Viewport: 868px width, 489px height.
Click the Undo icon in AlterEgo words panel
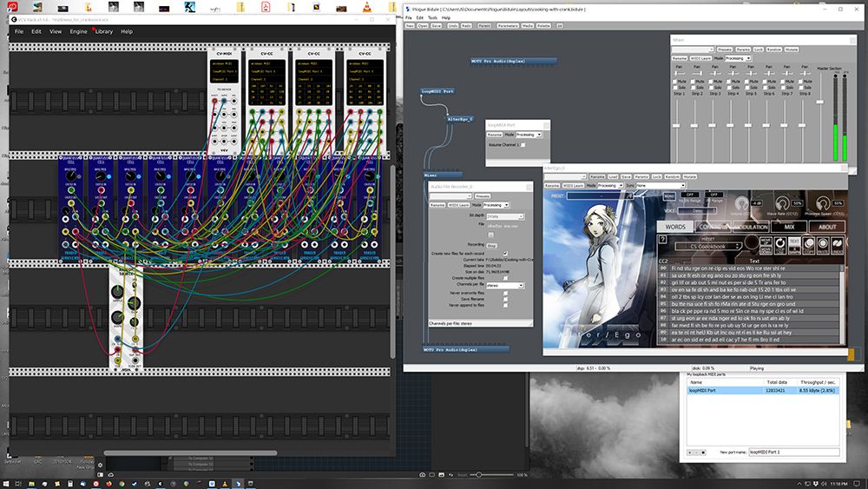(x=837, y=245)
